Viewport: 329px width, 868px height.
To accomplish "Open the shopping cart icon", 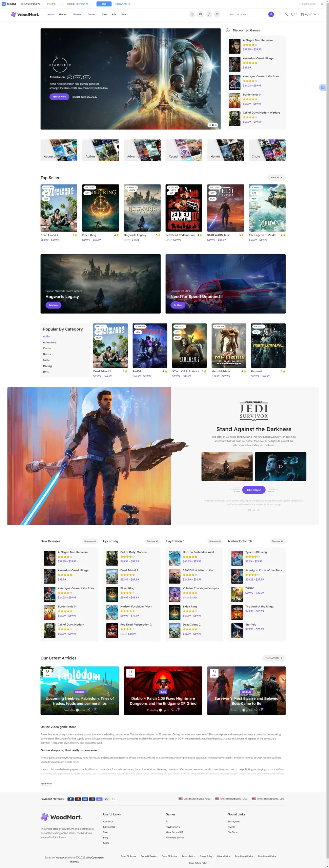I will click(302, 14).
